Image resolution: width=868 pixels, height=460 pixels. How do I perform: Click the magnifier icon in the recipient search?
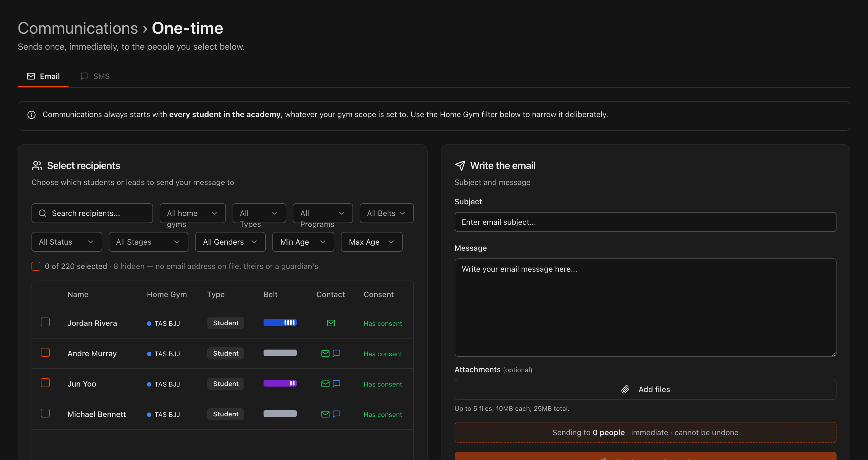coord(43,213)
